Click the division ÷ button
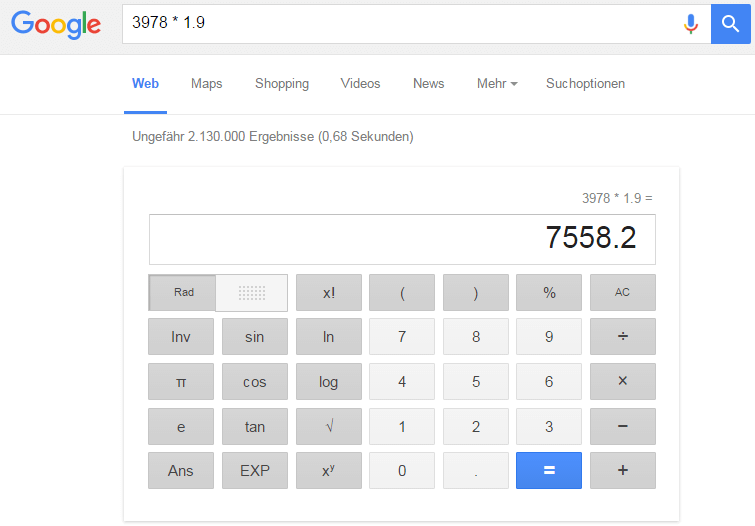Screen dimensions: 755x526 click(623, 337)
